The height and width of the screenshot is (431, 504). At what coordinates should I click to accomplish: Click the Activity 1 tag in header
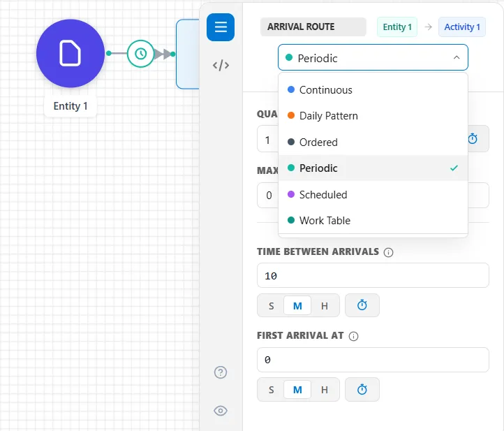(462, 27)
